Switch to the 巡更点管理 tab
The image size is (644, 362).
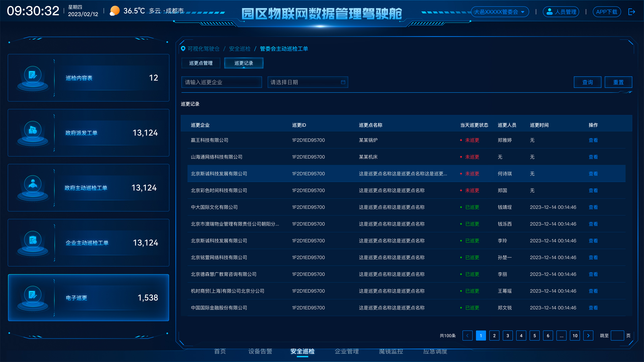pos(201,63)
